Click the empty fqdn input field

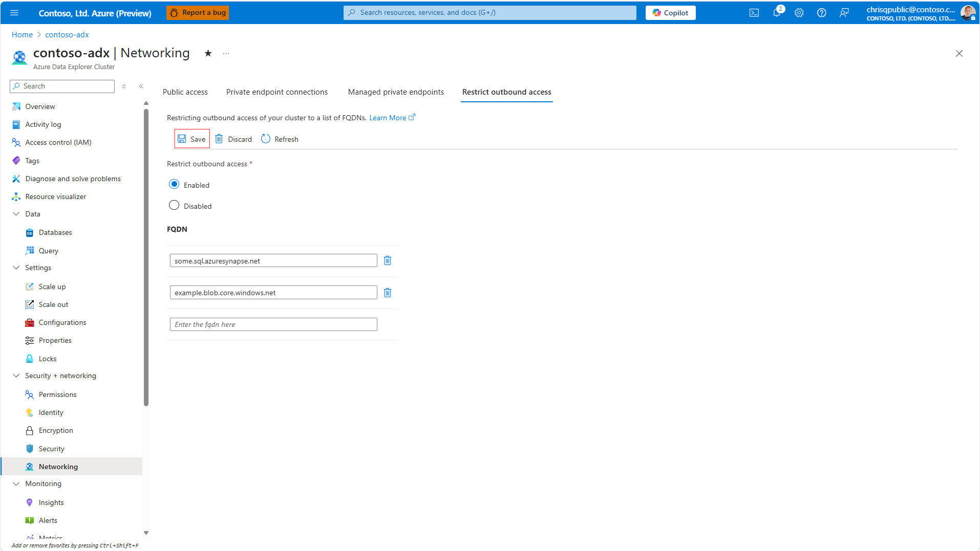coord(273,324)
